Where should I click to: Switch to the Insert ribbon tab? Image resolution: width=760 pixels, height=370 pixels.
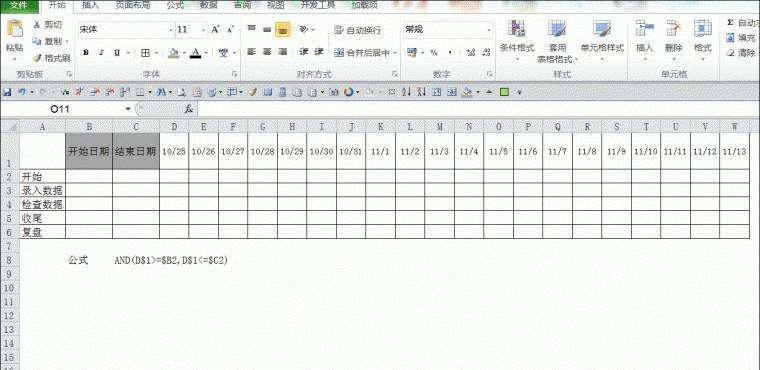click(x=91, y=5)
